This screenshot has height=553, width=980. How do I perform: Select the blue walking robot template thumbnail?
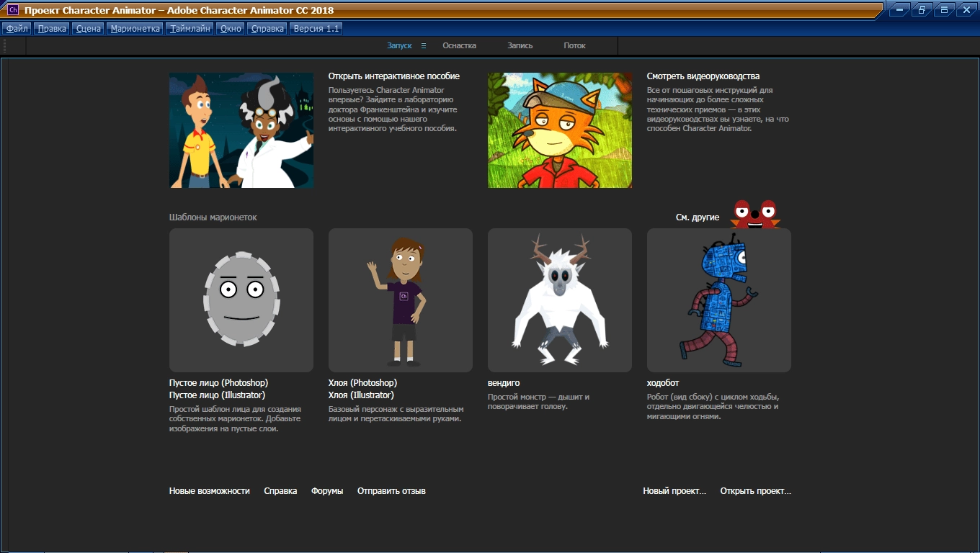pos(719,300)
